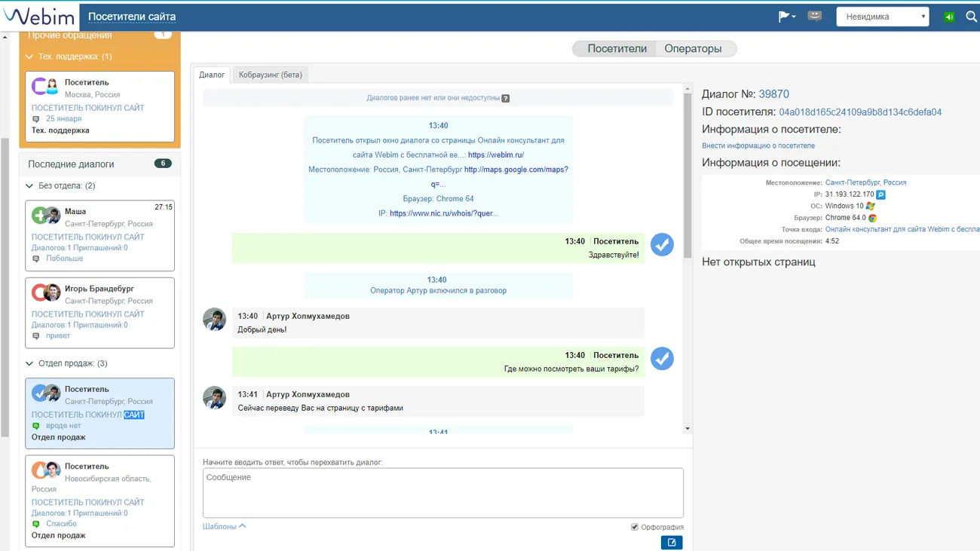Click the flag language menu icon
The width and height of the screenshot is (980, 551).
[786, 17]
